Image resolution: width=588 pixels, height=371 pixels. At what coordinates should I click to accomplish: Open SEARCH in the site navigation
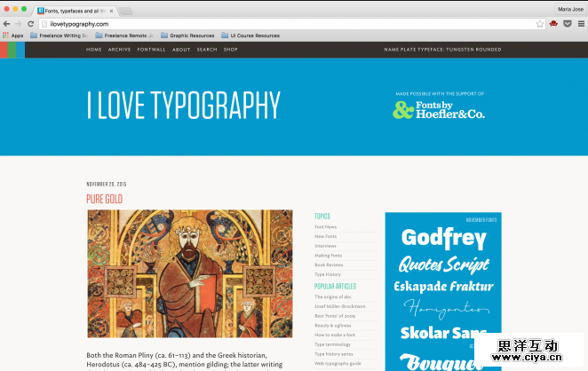coord(207,50)
